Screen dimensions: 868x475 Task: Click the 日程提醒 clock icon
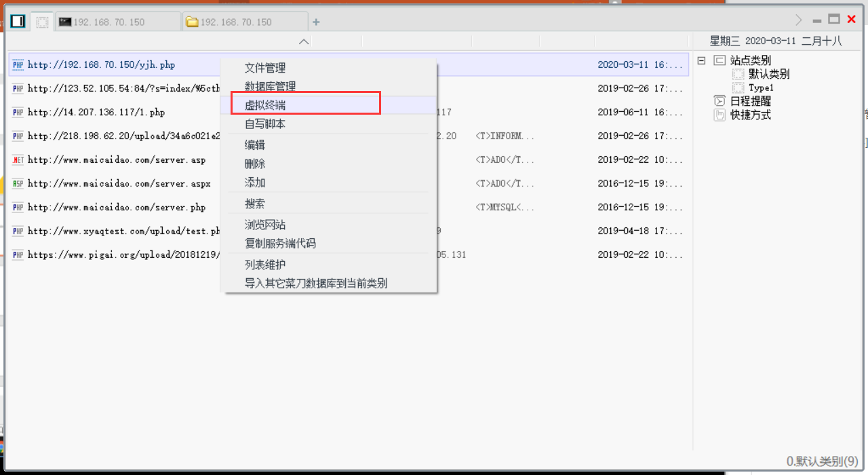(x=719, y=100)
